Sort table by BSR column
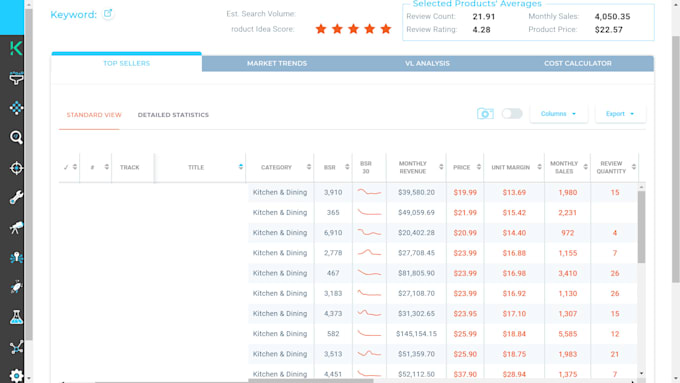 tap(347, 167)
